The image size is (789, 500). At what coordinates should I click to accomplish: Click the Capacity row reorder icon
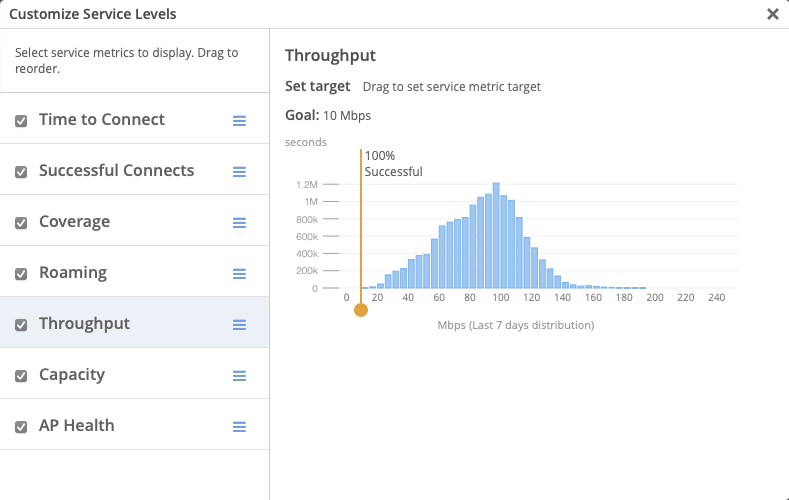[x=239, y=376]
